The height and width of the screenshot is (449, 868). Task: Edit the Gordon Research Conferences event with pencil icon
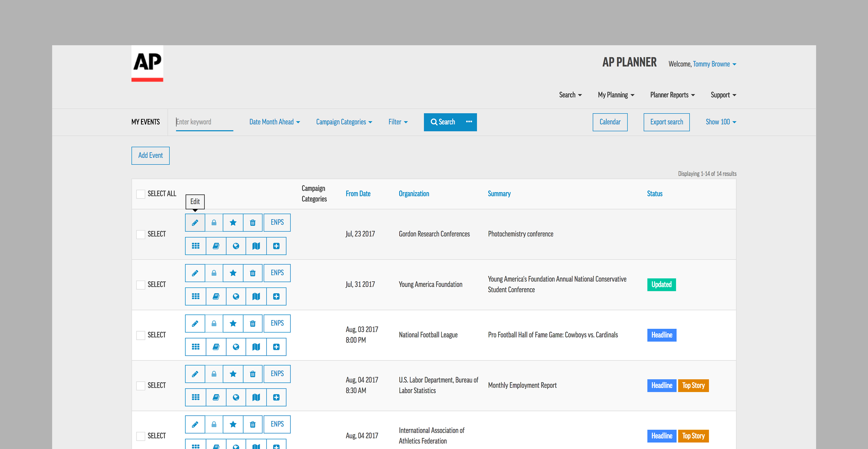tap(195, 223)
